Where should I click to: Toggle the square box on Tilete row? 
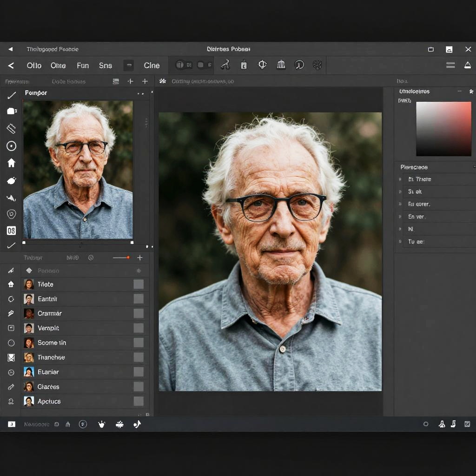[x=139, y=284]
